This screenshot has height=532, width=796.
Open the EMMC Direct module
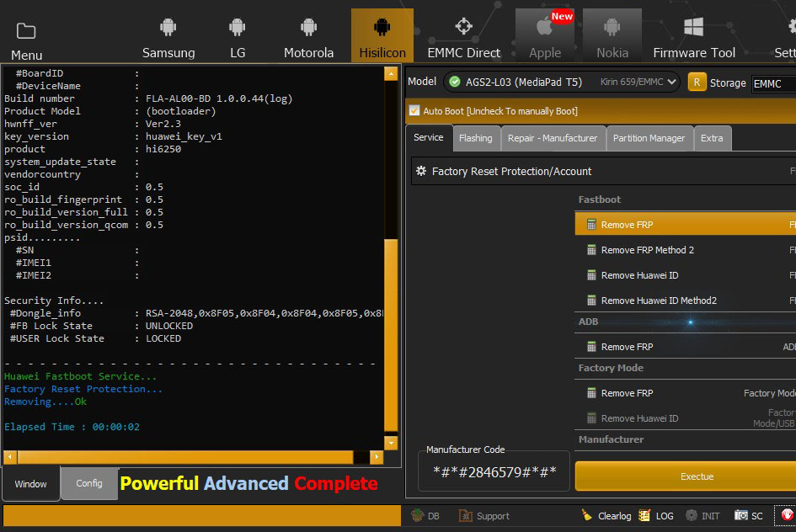point(463,38)
